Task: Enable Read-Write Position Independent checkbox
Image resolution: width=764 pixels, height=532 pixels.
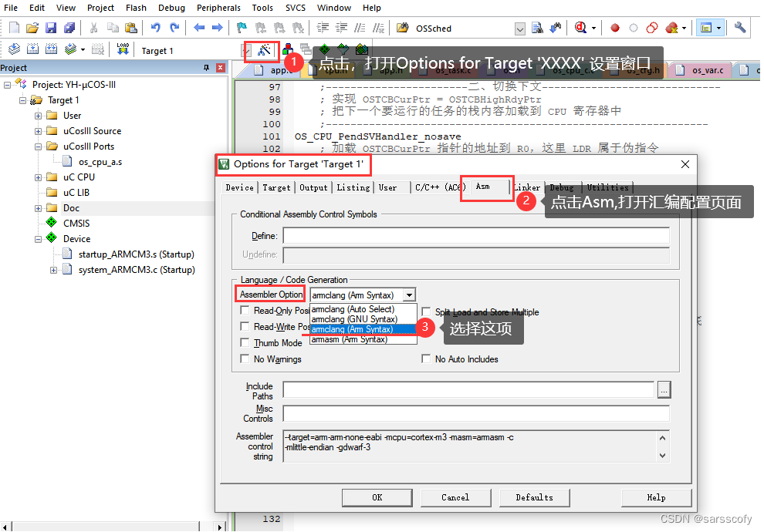Action: click(245, 326)
